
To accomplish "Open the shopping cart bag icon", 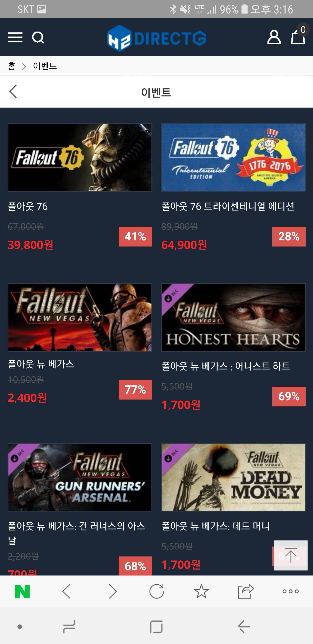I will coord(298,37).
